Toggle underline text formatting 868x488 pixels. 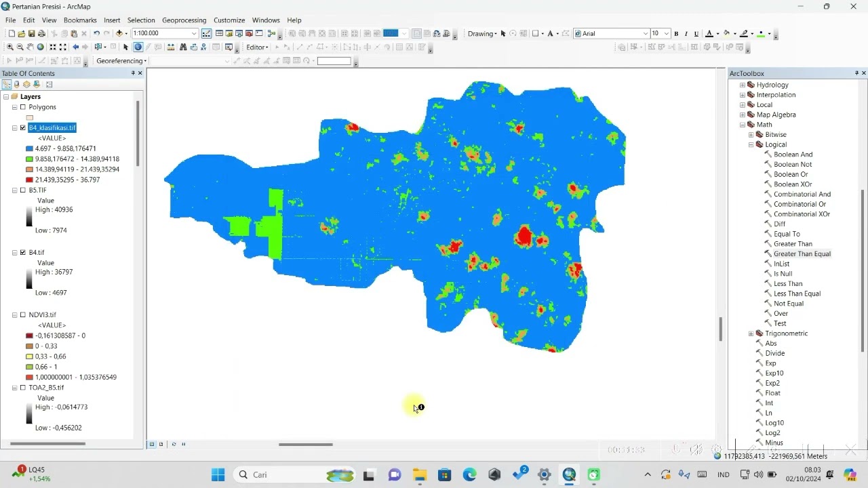tap(696, 33)
